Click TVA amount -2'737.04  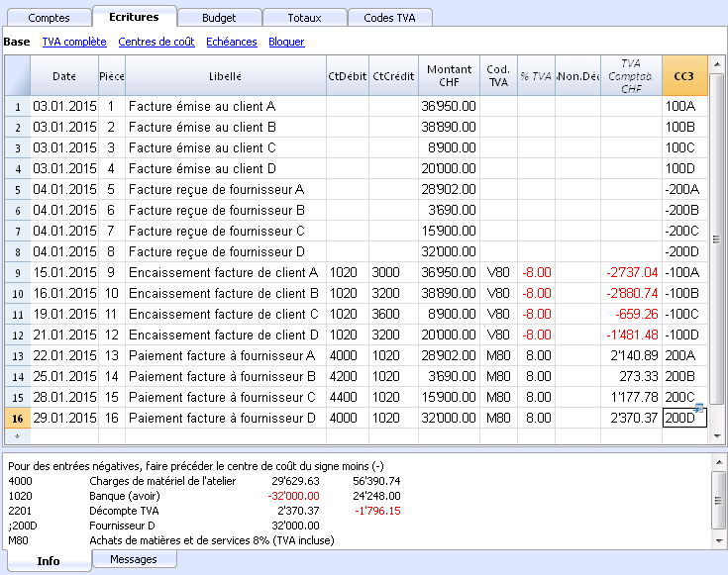click(x=632, y=272)
